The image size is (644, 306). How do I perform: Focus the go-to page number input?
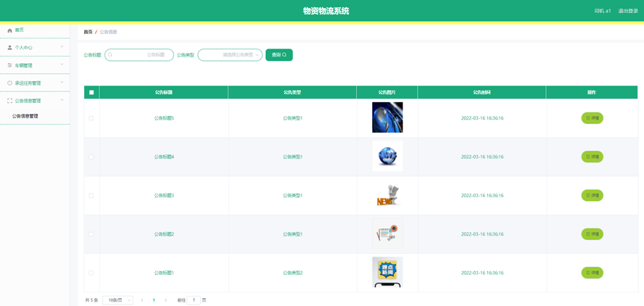coord(194,300)
